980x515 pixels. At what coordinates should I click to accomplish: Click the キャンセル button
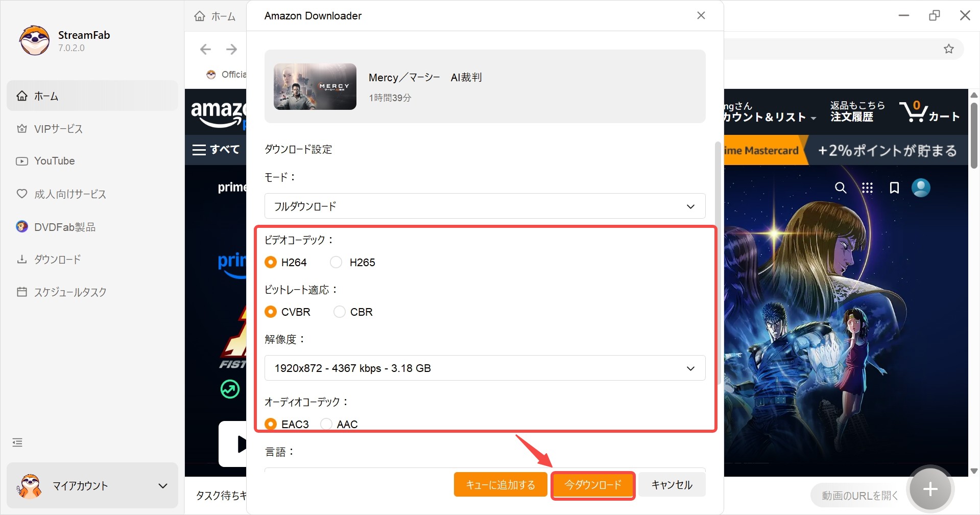672,485
